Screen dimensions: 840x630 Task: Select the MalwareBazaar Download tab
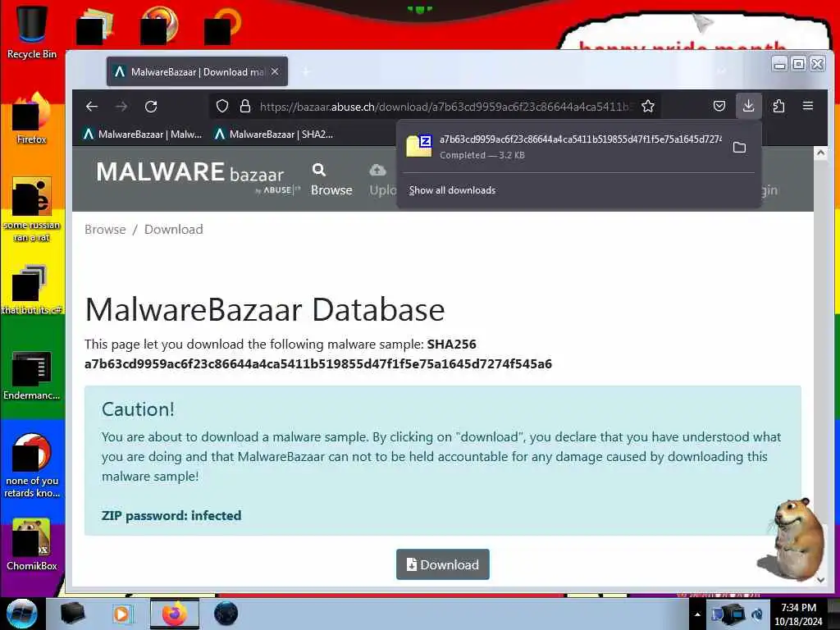pos(197,71)
